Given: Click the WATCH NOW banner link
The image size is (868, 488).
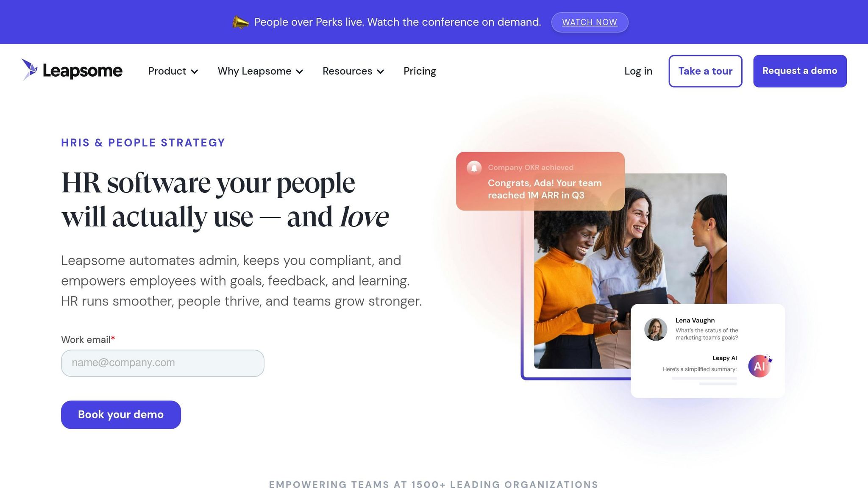Looking at the screenshot, I should click(x=590, y=22).
